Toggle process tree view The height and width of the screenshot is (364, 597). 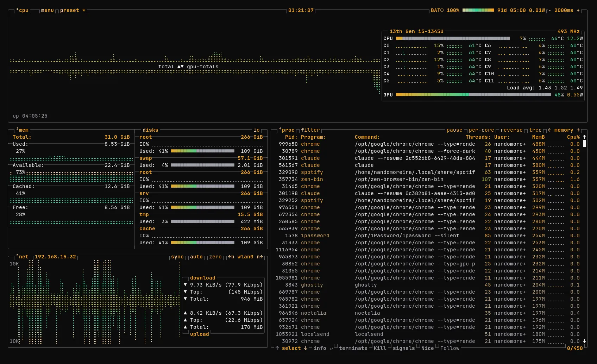535,130
